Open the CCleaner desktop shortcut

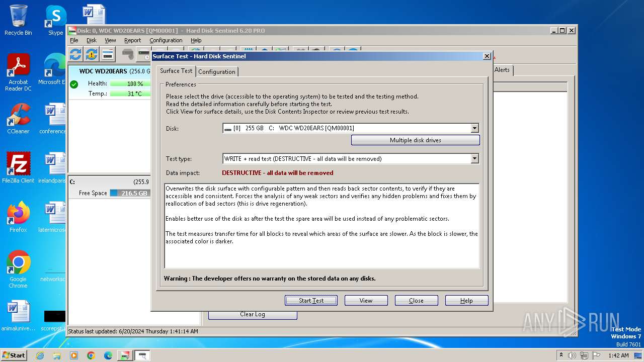[18, 119]
